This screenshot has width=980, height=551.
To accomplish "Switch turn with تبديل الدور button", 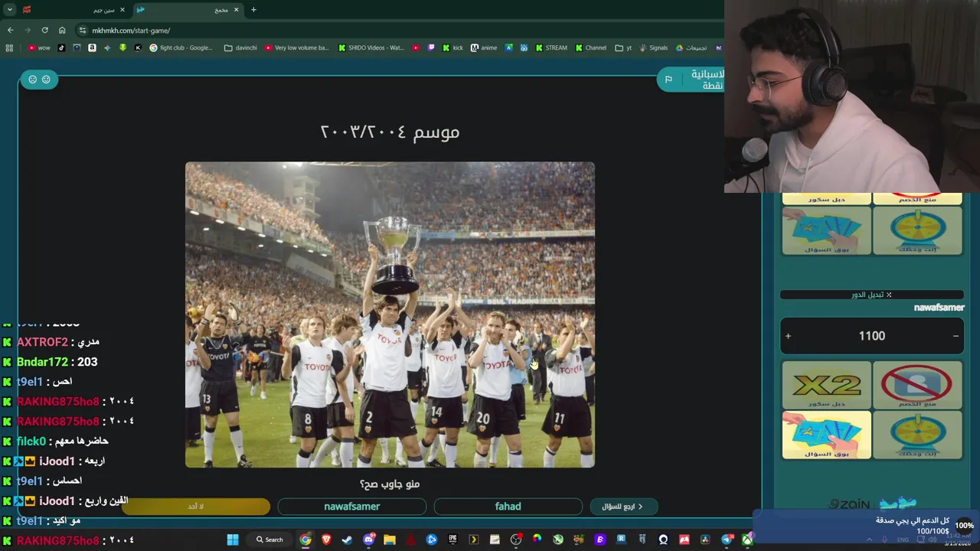I will point(871,295).
